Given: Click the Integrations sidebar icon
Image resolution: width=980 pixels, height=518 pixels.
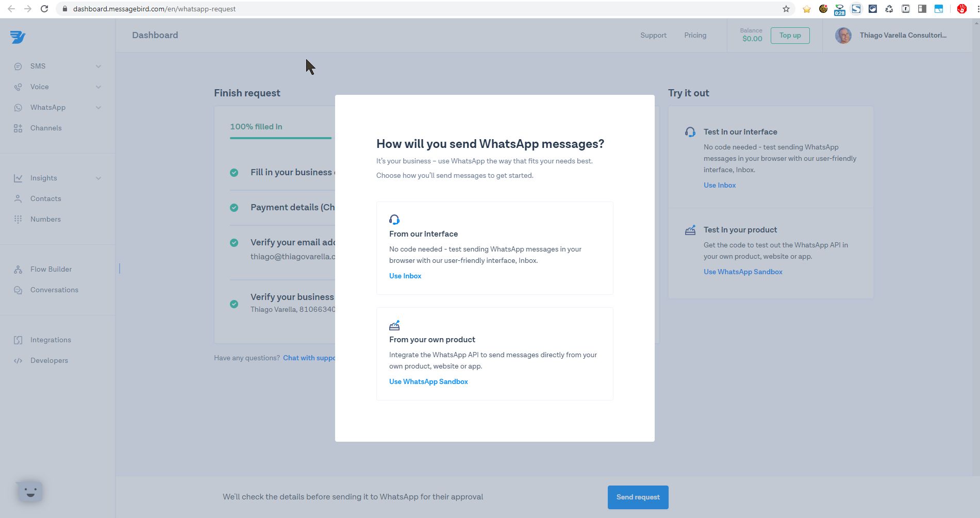Looking at the screenshot, I should click(x=18, y=340).
